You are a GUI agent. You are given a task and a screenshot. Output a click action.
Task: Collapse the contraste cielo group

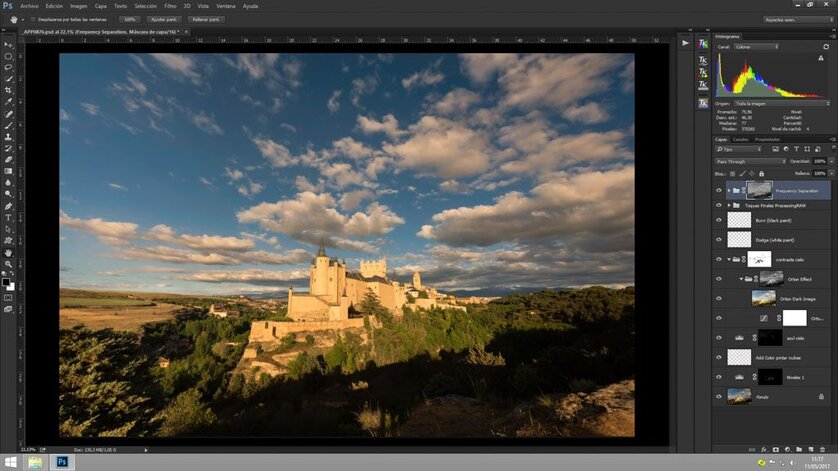(x=729, y=259)
